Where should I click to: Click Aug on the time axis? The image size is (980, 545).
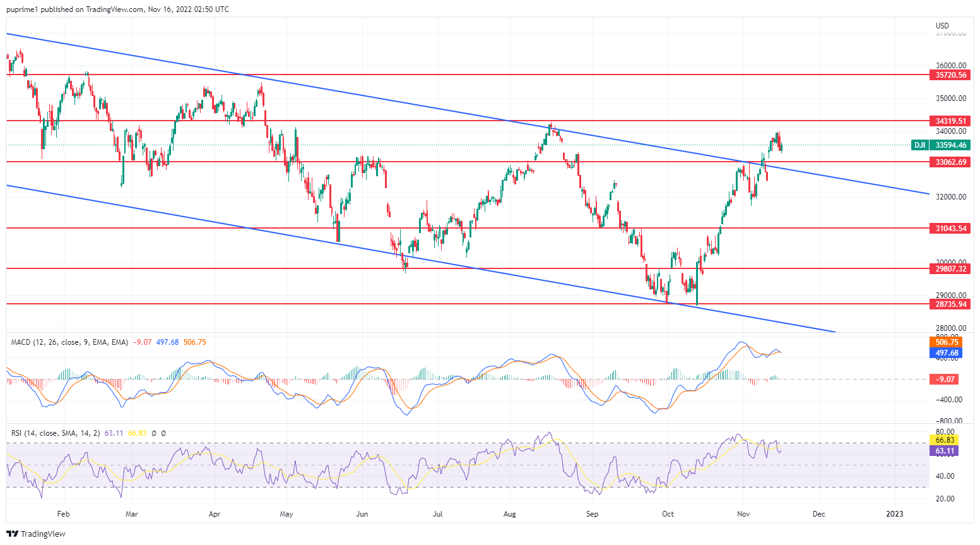510,514
